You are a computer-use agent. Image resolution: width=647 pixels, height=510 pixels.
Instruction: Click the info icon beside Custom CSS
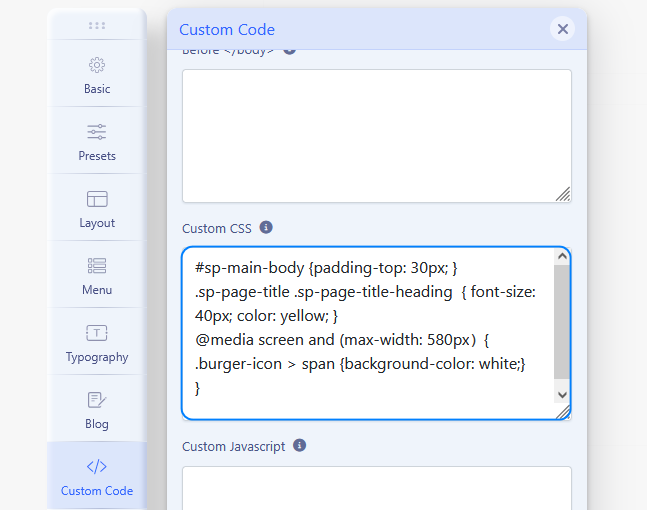266,227
